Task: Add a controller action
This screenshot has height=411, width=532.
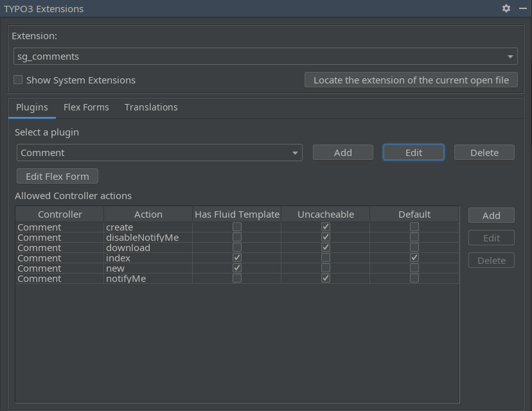Action: [492, 215]
